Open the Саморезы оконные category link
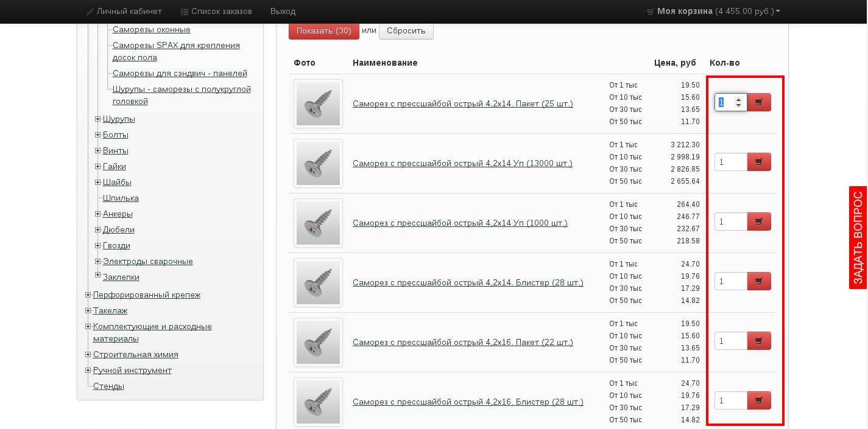868x429 pixels. click(x=151, y=29)
